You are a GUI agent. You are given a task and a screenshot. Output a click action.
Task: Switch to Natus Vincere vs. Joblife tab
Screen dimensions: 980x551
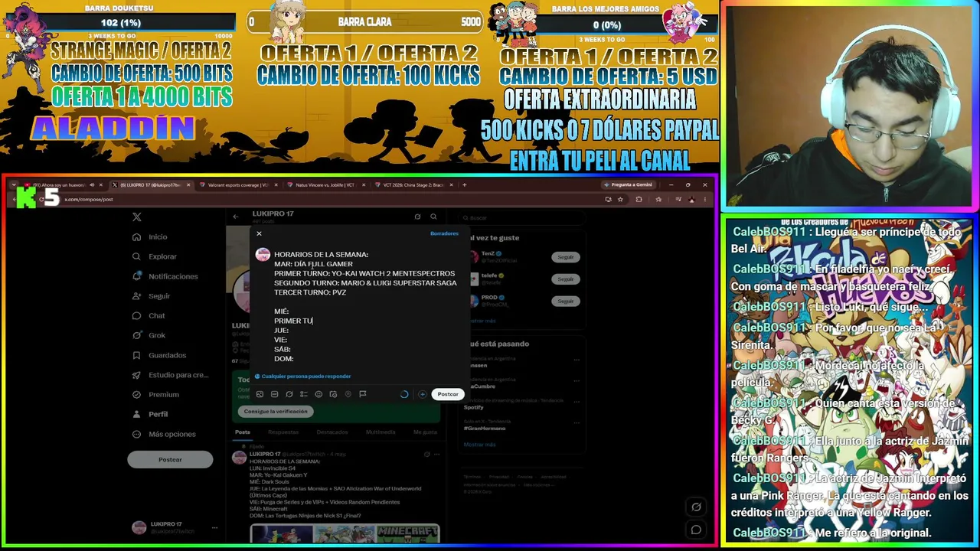[325, 184]
